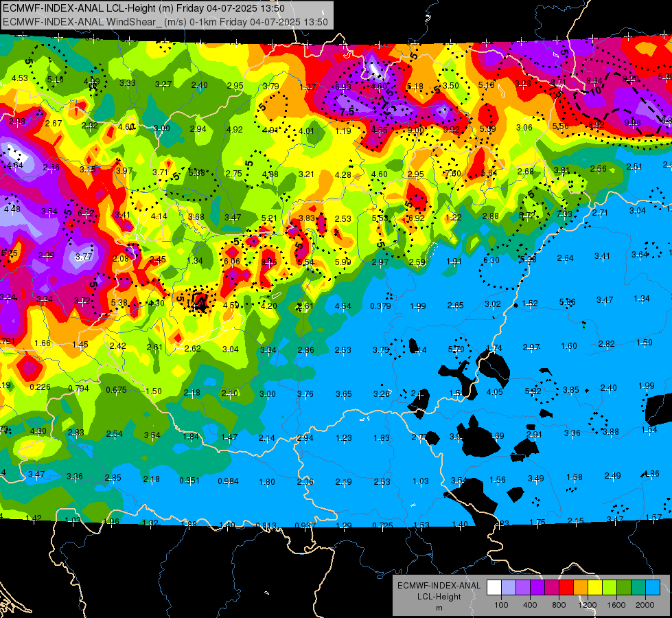Click wind shear value 0.675
Image resolution: width=672 pixels, height=618 pixels.
tap(116, 390)
